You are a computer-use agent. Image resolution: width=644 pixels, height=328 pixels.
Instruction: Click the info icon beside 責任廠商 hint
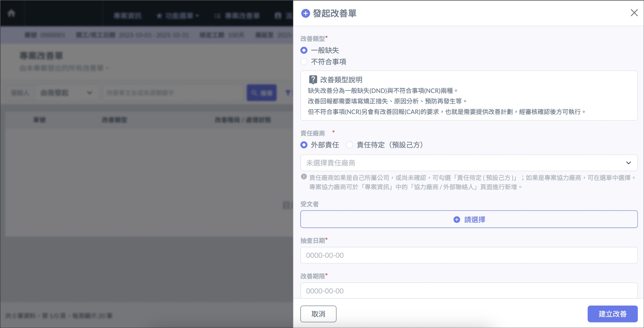[x=304, y=177]
